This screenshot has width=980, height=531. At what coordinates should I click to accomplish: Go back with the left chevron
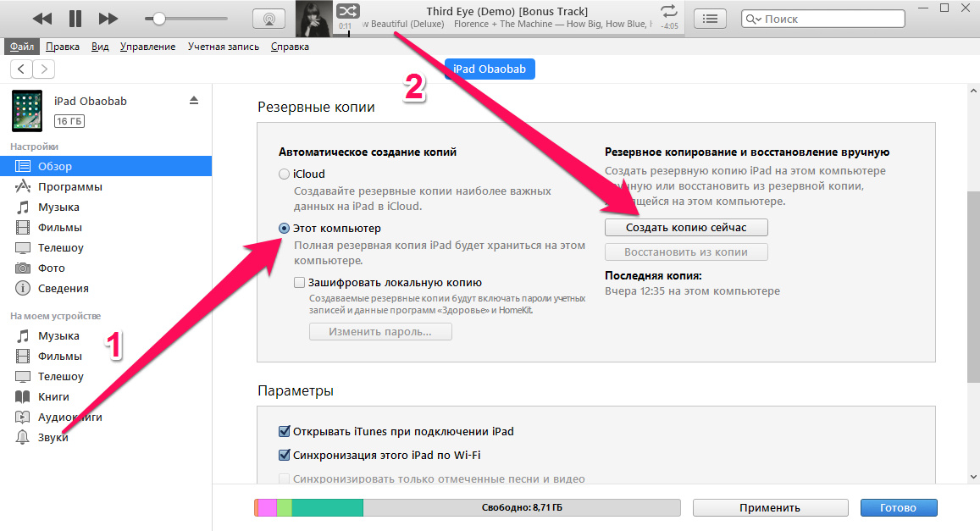click(21, 69)
